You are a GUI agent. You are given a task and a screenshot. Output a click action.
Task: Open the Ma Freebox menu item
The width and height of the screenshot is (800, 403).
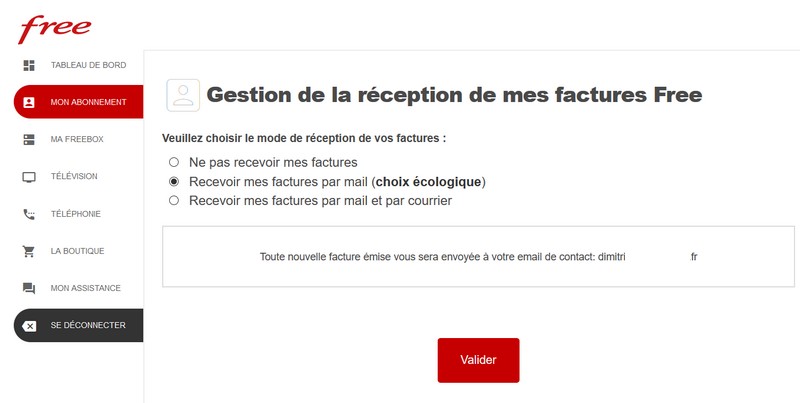[x=77, y=139]
